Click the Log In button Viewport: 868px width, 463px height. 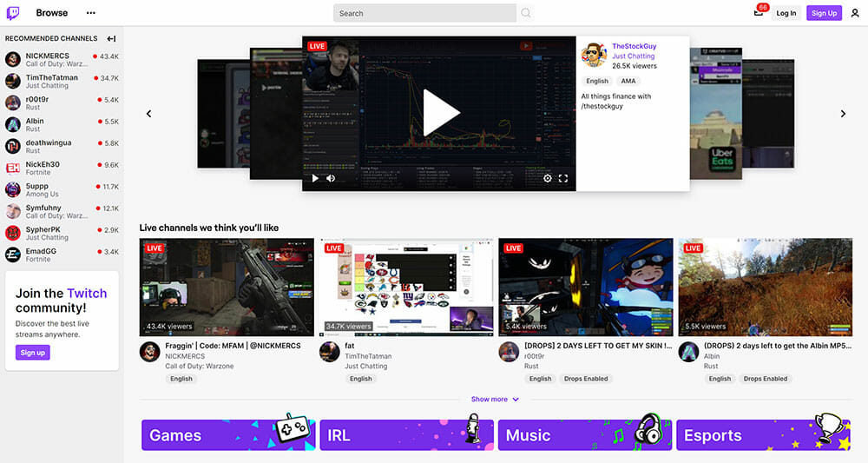(786, 13)
